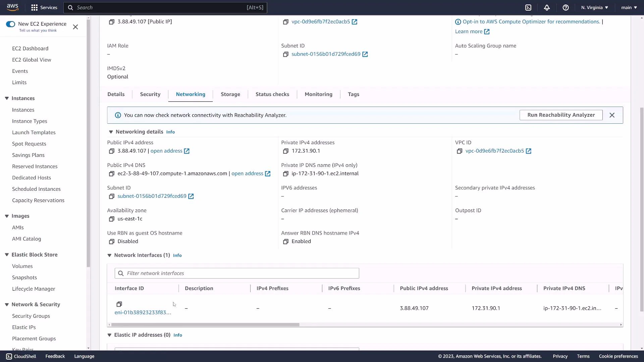Copy the private IPv4 DNS name
The image size is (644, 362).
click(285, 174)
